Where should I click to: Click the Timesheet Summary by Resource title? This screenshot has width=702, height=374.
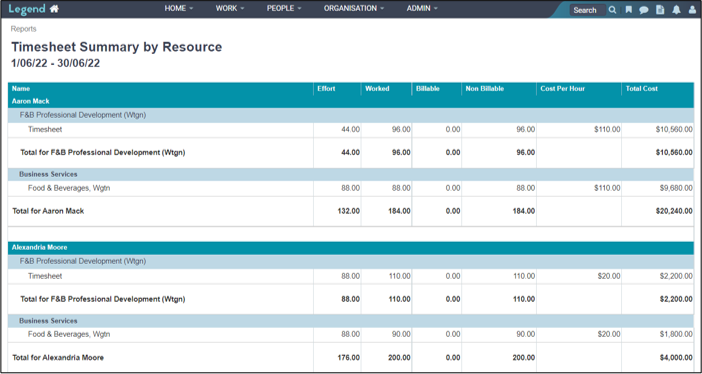click(x=116, y=47)
